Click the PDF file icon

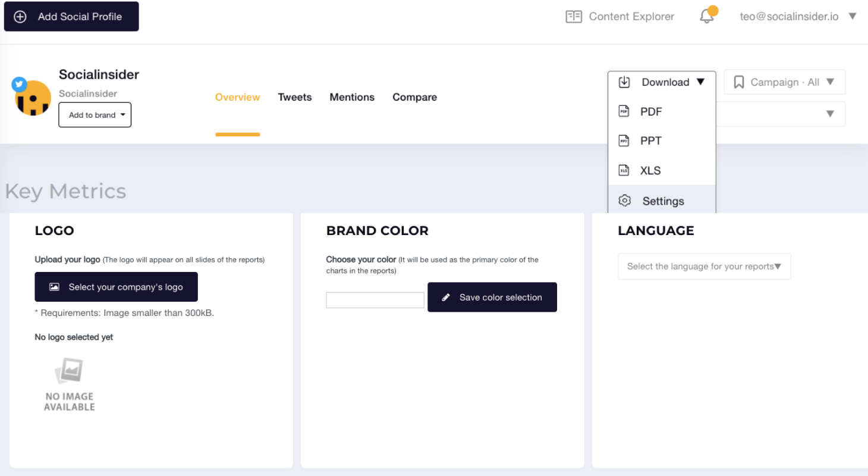pos(624,111)
